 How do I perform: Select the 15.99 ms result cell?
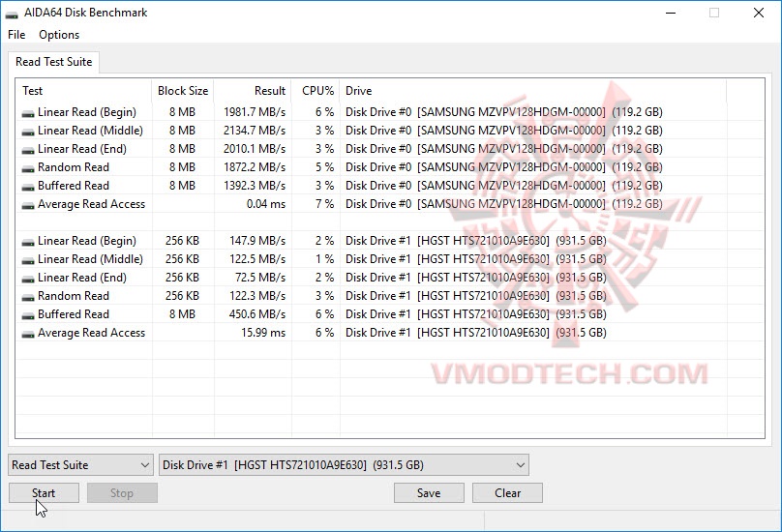pyautogui.click(x=263, y=333)
